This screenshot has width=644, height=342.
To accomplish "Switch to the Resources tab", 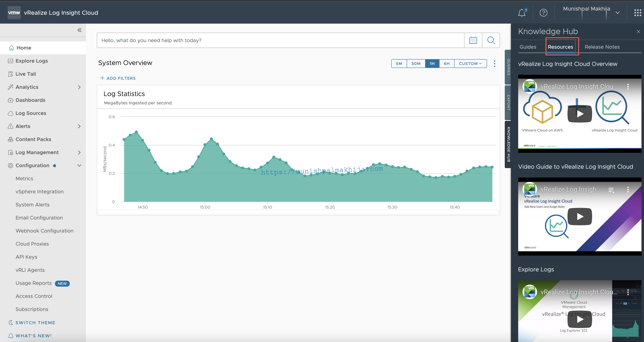I will pos(560,47).
